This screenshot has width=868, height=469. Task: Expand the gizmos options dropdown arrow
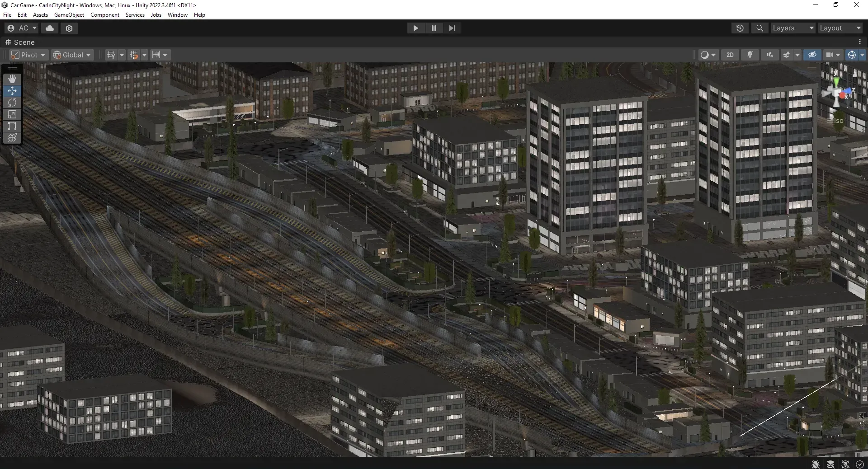coord(862,55)
